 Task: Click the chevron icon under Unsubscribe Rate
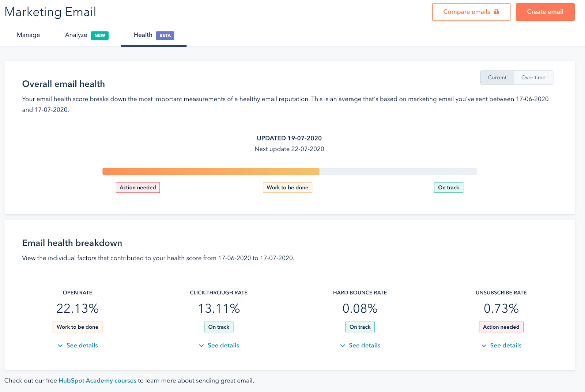[x=484, y=346]
